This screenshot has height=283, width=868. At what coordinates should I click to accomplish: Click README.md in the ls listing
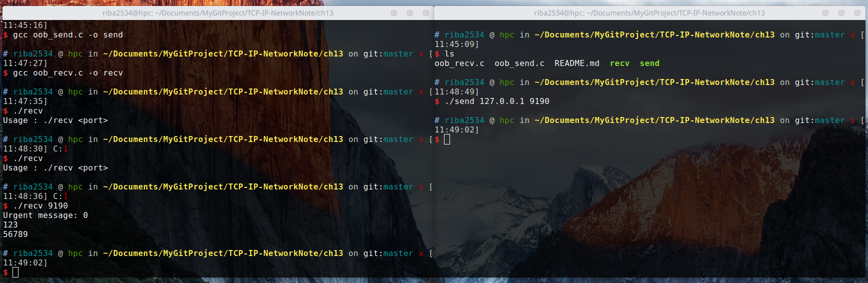coord(577,63)
